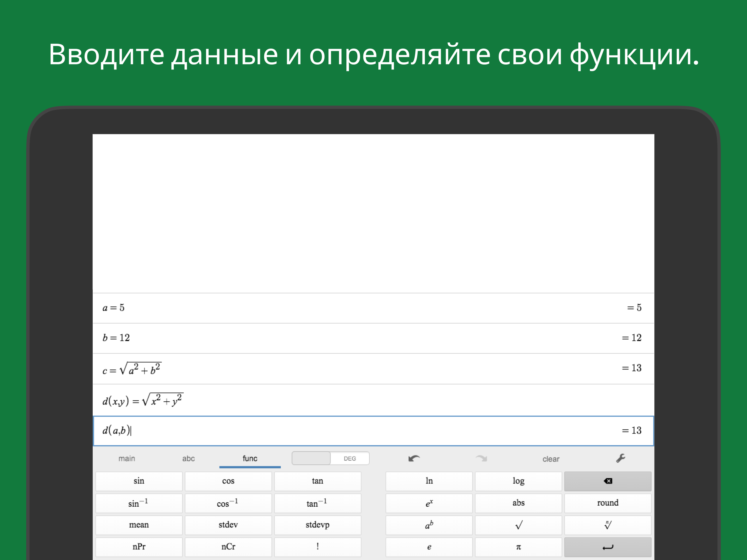Click the redo arrow icon
This screenshot has width=747, height=560.
tap(481, 458)
